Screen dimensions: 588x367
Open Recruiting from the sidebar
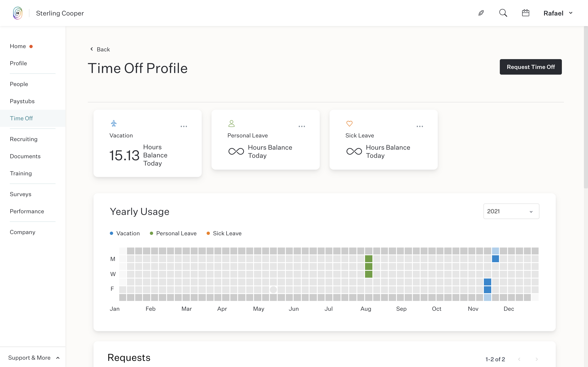coord(23,139)
